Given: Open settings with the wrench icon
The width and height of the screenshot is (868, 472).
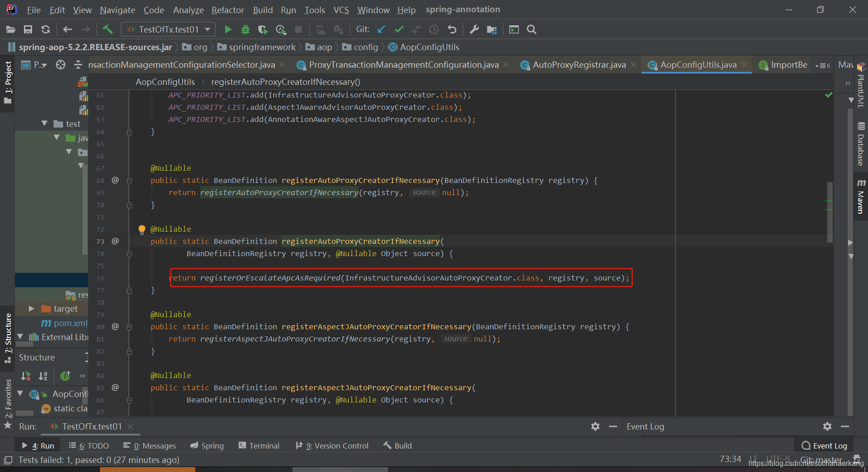Looking at the screenshot, I should coord(474,29).
